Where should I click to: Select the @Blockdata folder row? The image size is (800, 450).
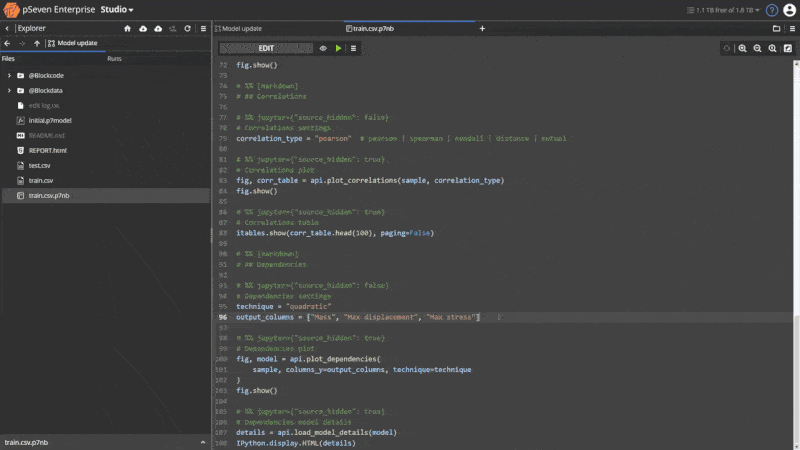tap(106, 90)
